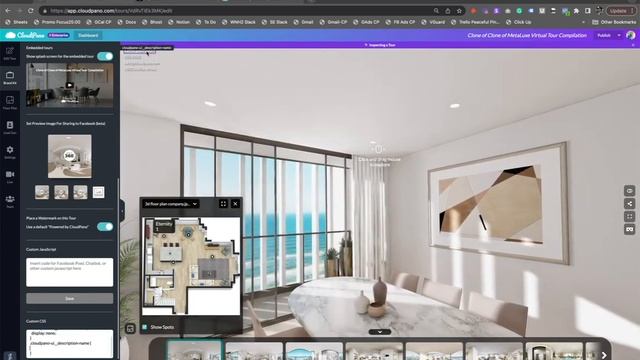Open the Docs bookmark
640x360 pixels.
pos(127,22)
